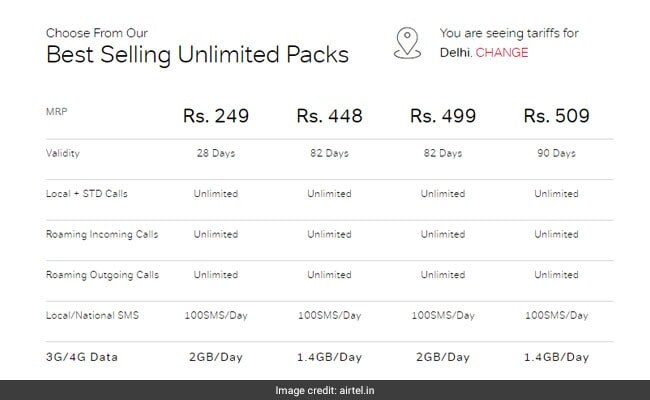Click the MRP row label
Viewport: 650px width, 400px height.
point(58,109)
